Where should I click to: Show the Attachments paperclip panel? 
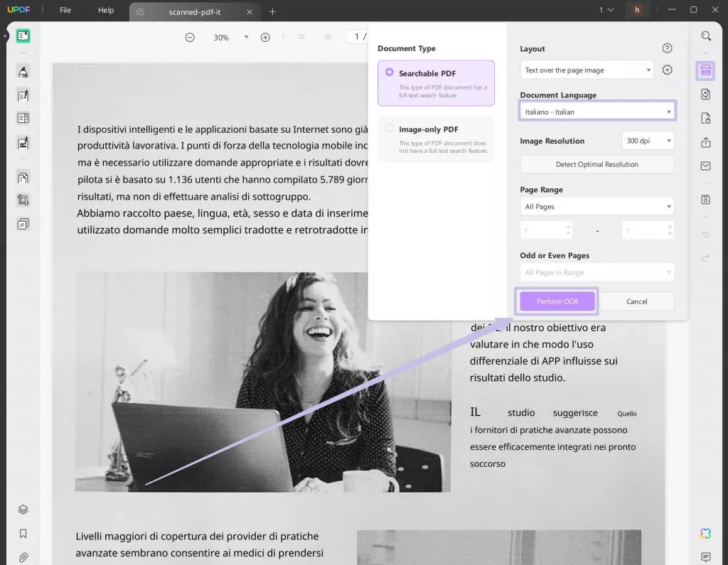23,557
